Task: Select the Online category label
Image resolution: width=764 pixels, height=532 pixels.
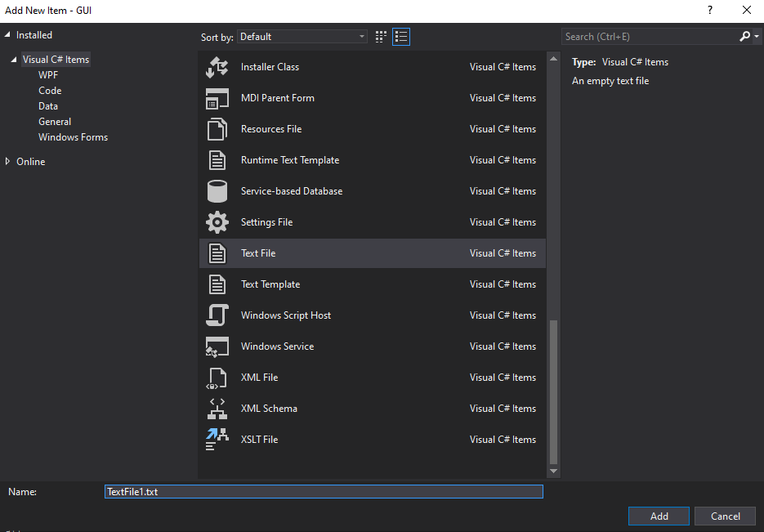Action: point(31,162)
